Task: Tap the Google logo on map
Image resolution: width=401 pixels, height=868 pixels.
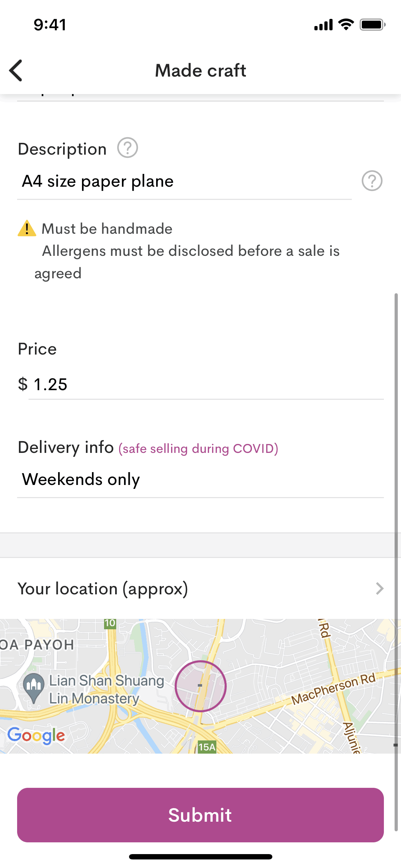Action: [36, 735]
